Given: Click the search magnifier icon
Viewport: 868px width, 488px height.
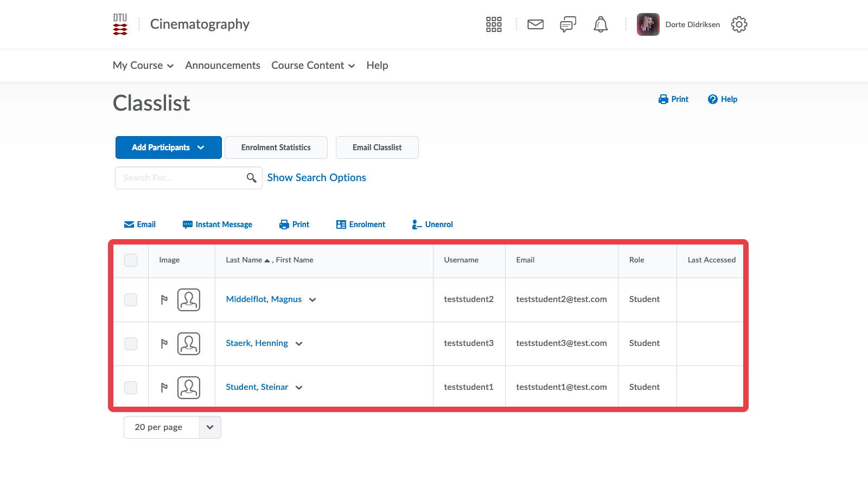Looking at the screenshot, I should (x=251, y=178).
